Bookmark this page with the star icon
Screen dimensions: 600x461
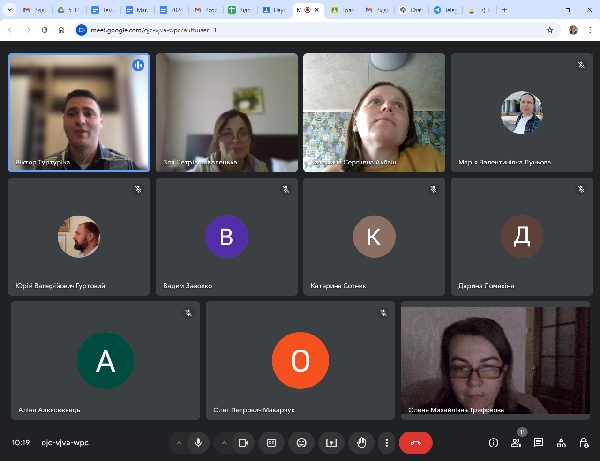(x=550, y=30)
